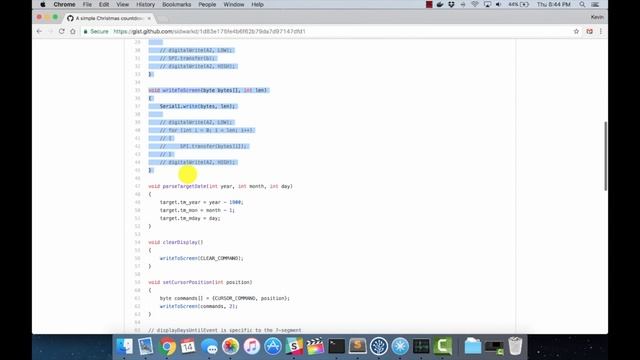Open the Edit menu

[x=104, y=4]
